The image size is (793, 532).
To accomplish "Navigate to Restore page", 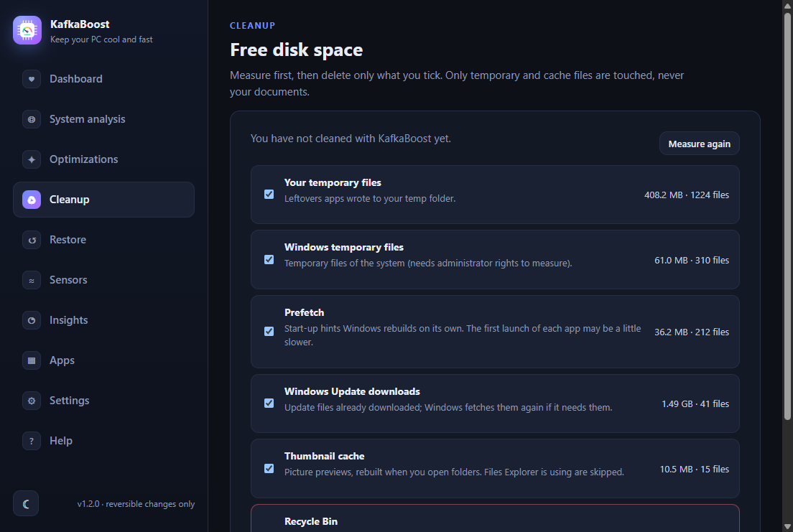I will pos(103,240).
